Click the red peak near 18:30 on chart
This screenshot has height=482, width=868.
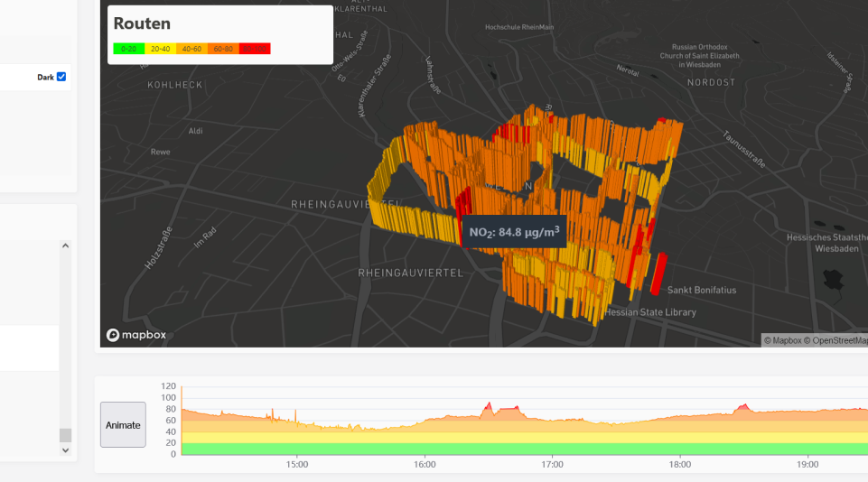pyautogui.click(x=744, y=408)
